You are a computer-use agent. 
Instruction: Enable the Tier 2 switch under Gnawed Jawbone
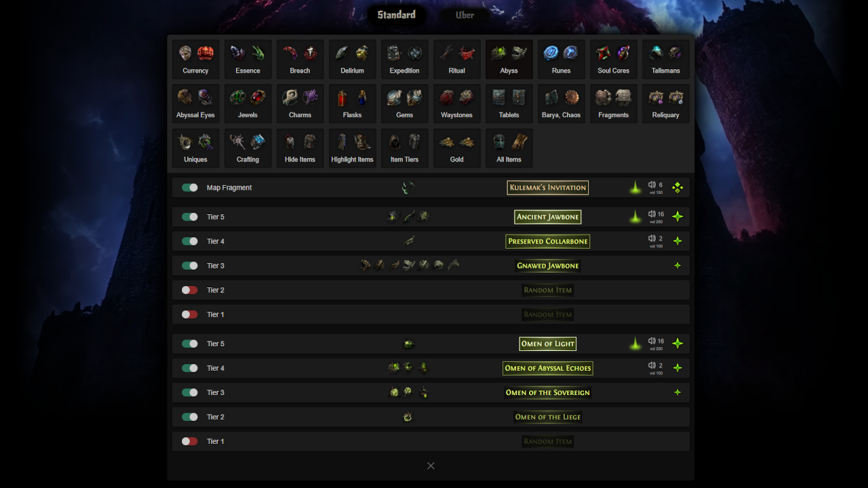click(x=190, y=290)
